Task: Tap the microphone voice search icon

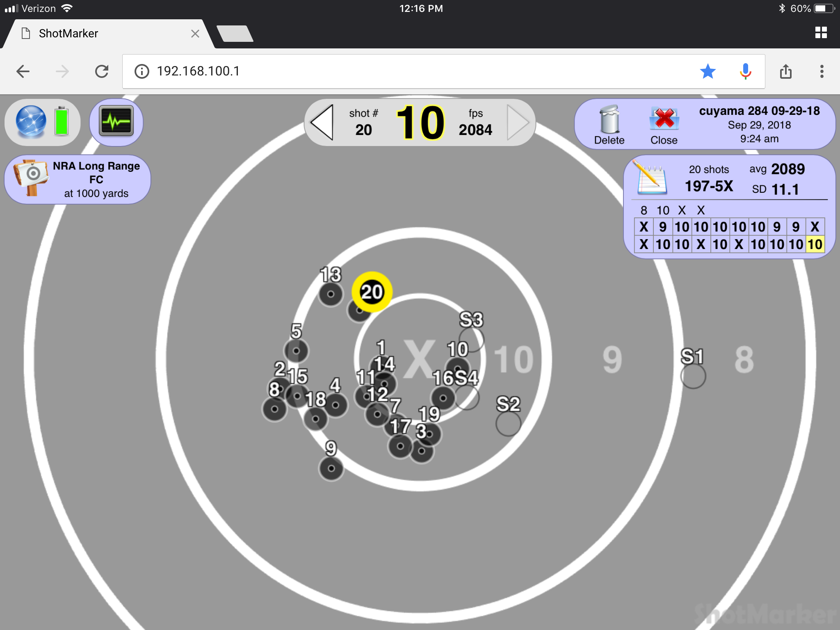Action: [745, 71]
